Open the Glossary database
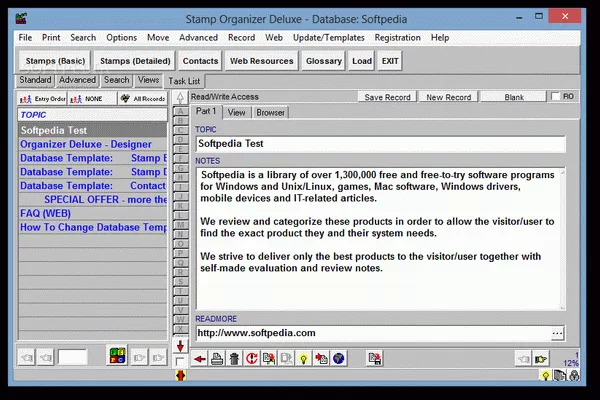The image size is (600, 400). [322, 61]
